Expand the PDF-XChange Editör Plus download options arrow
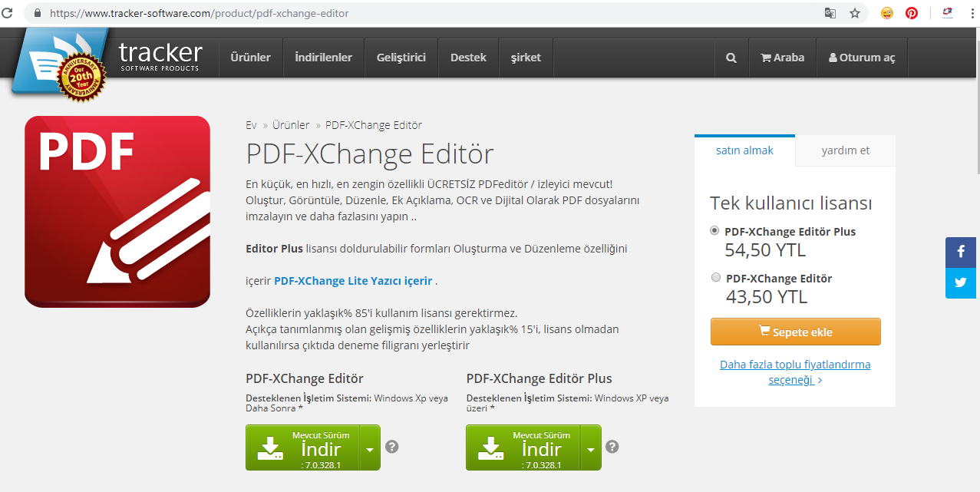 [591, 448]
